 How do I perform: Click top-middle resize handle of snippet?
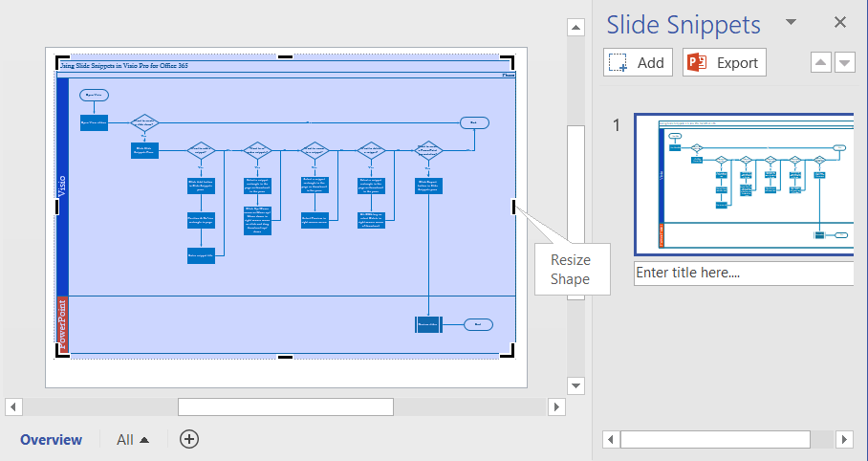(285, 56)
